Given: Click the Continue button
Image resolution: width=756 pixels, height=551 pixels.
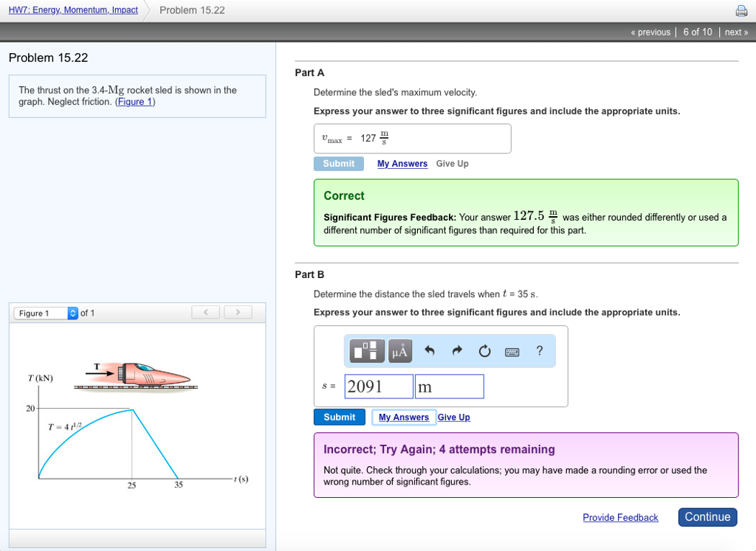Looking at the screenshot, I should tap(707, 517).
